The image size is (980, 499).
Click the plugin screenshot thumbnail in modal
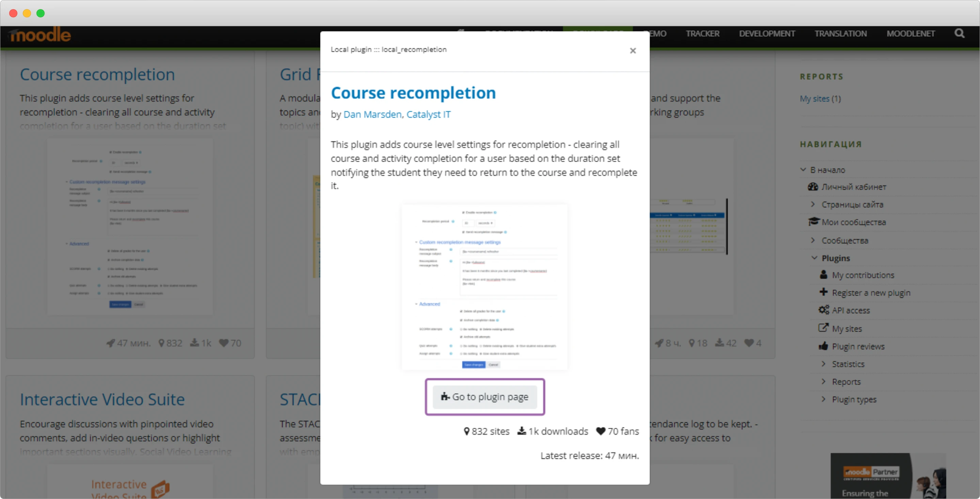[x=485, y=287]
